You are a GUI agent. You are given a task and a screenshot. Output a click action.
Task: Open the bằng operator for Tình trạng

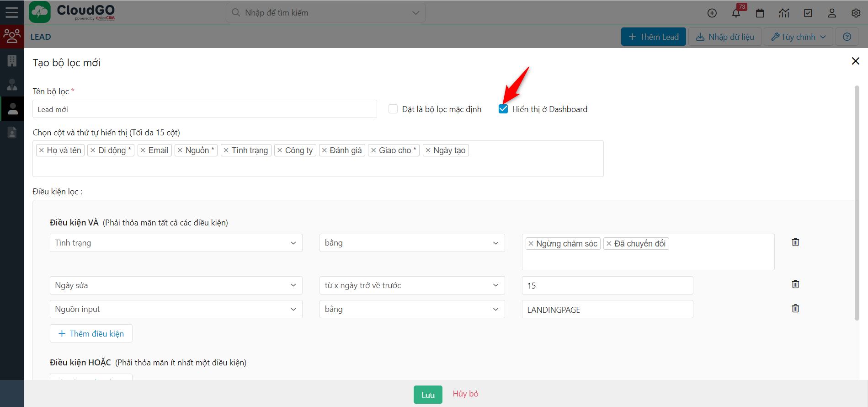coord(412,243)
